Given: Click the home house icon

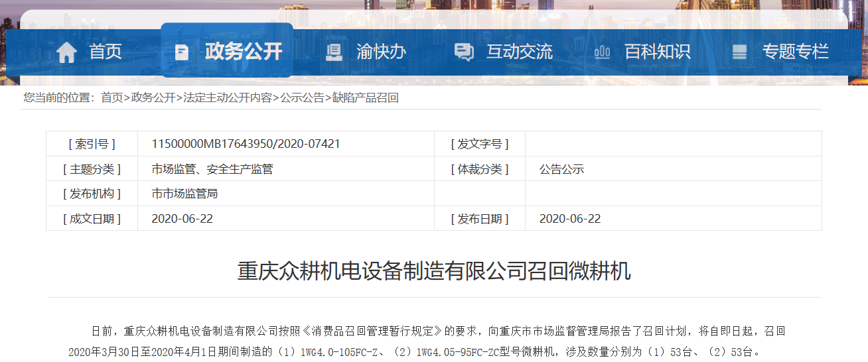Looking at the screenshot, I should coord(66,52).
